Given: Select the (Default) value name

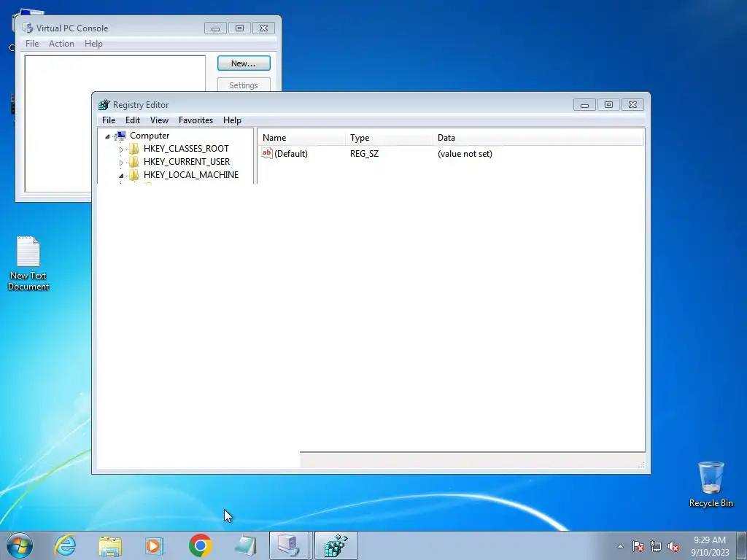Looking at the screenshot, I should pyautogui.click(x=291, y=154).
